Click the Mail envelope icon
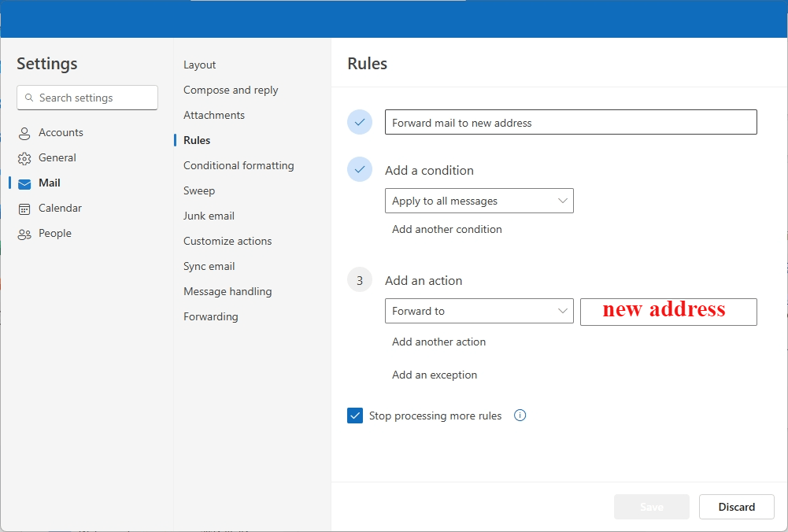This screenshot has height=532, width=788. [24, 183]
